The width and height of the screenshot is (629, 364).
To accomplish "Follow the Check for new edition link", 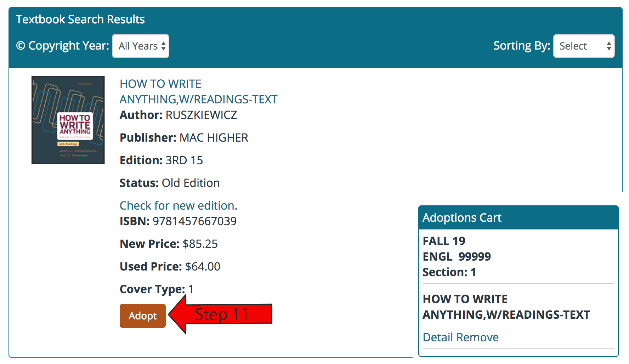I will (x=178, y=205).
